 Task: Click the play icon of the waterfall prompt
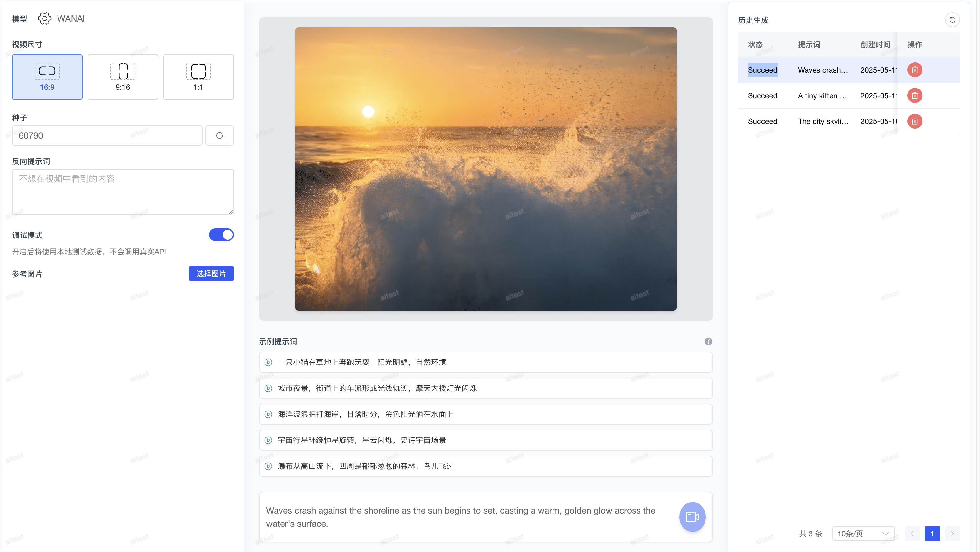coord(268,466)
